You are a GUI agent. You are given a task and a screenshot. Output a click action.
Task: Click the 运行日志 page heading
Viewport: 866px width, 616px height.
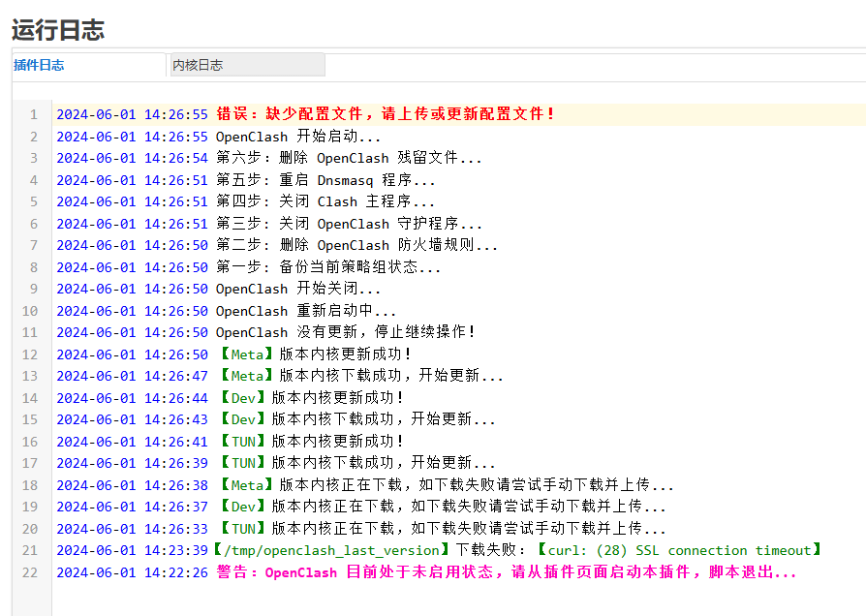58,29
